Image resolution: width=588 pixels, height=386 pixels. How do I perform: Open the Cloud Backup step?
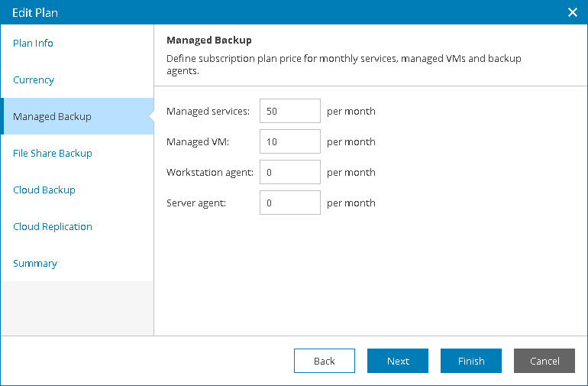pyautogui.click(x=44, y=190)
